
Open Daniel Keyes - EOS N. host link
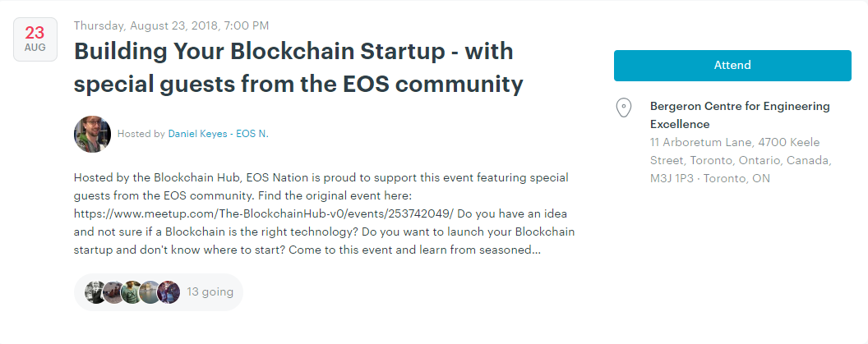click(x=218, y=134)
